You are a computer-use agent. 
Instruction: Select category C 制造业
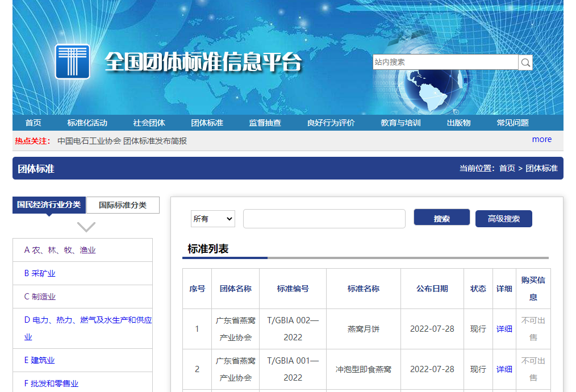pos(40,297)
